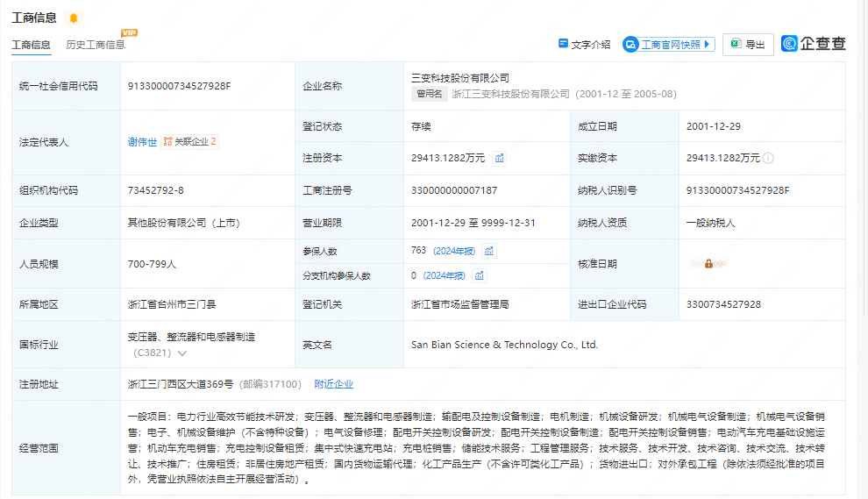Image resolution: width=868 pixels, height=499 pixels.
Task: Select 进出口企业代码 3300734527928
Action: (x=723, y=304)
